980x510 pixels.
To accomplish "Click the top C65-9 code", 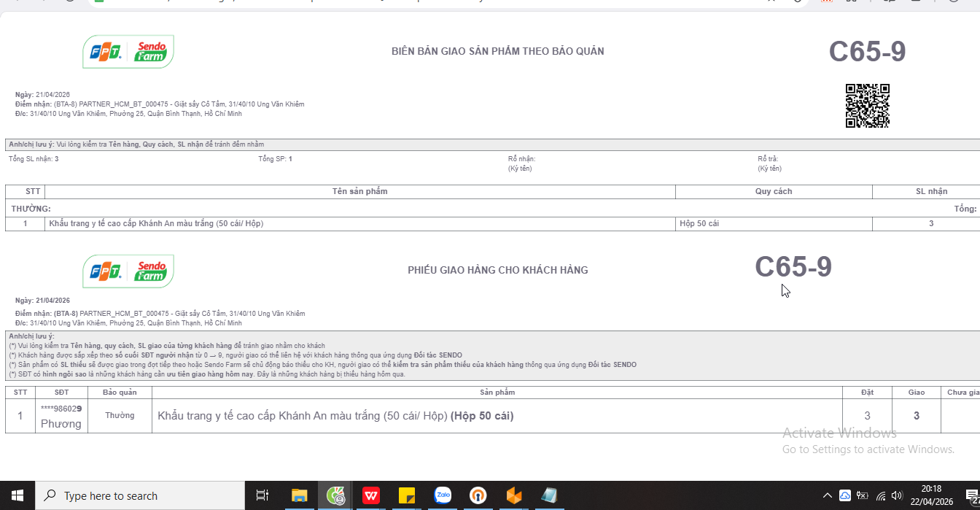I will (867, 52).
